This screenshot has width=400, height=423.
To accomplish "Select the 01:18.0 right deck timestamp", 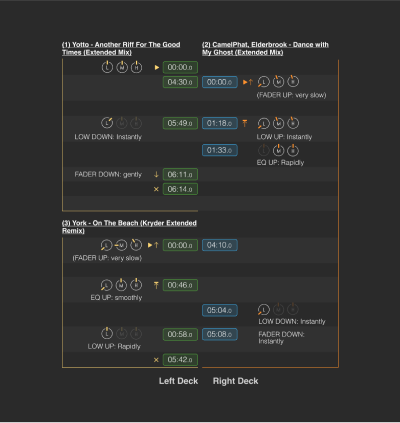I will pos(220,123).
